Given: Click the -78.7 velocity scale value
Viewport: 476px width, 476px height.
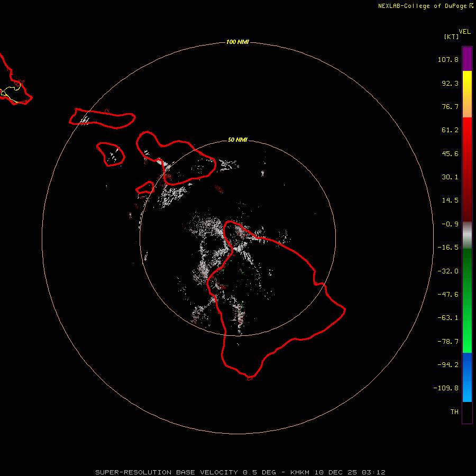Looking at the screenshot, I should pyautogui.click(x=448, y=342).
